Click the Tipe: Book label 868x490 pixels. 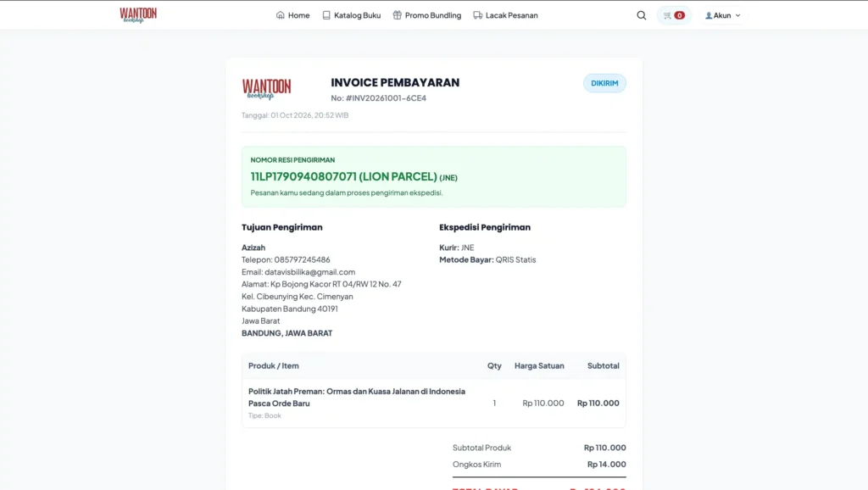coord(264,415)
